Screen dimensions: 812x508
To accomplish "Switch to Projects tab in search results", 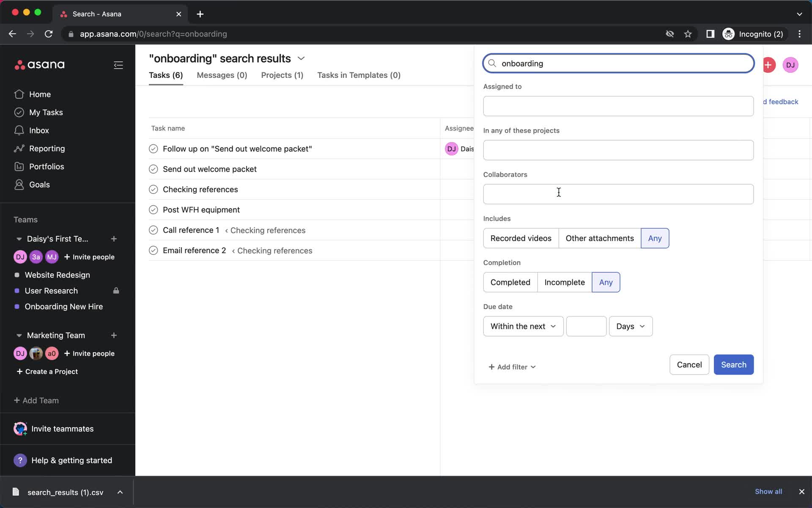I will pyautogui.click(x=282, y=75).
